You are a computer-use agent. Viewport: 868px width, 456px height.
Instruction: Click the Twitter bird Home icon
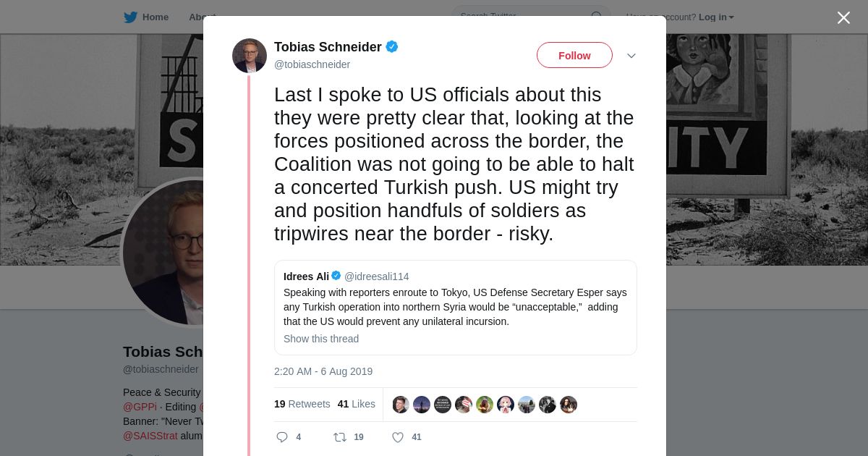130,17
